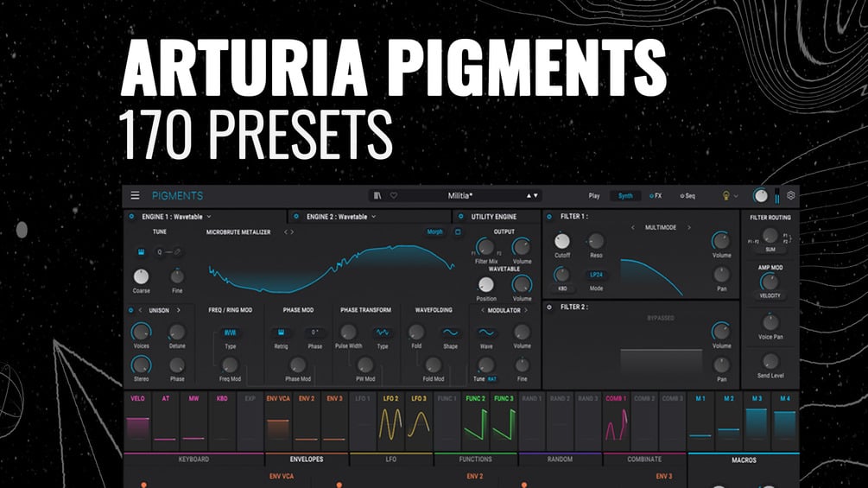Switch to the Play view
This screenshot has width=868, height=488.
pyautogui.click(x=594, y=196)
